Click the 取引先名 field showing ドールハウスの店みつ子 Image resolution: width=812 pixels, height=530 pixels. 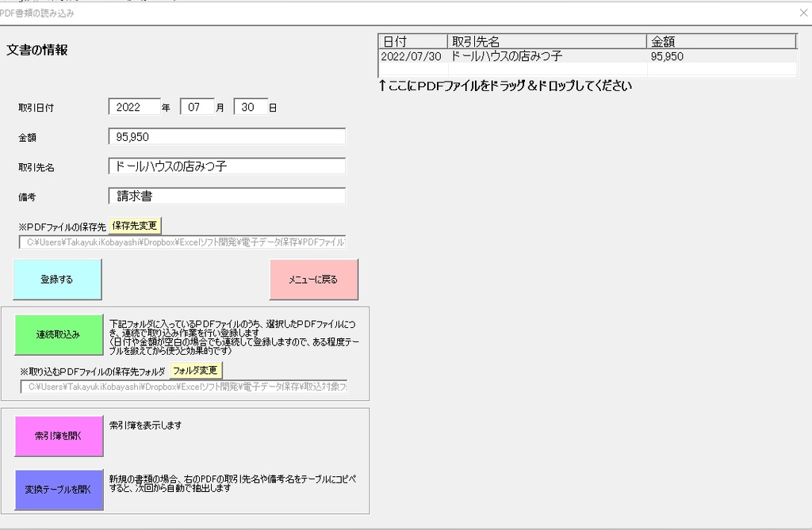tap(226, 166)
